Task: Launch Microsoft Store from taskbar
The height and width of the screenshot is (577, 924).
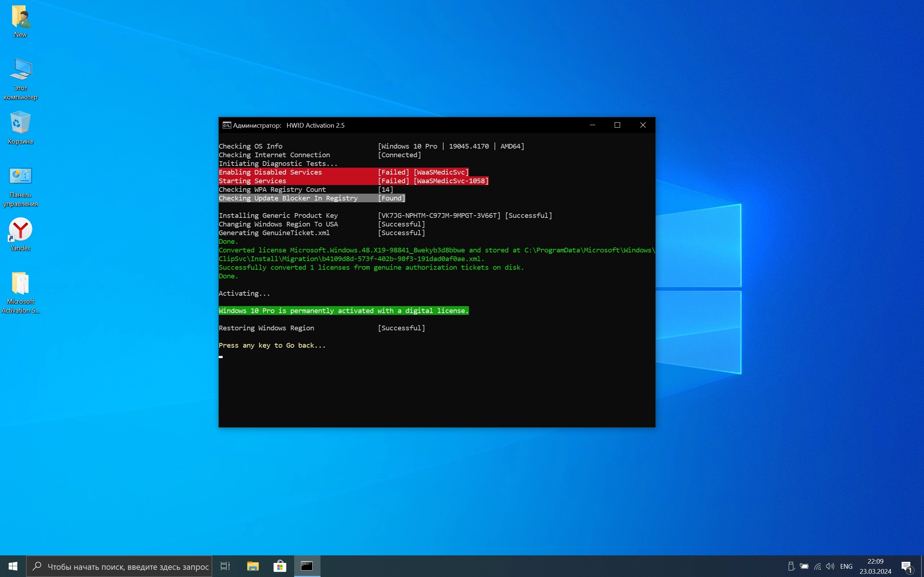Action: (x=280, y=566)
